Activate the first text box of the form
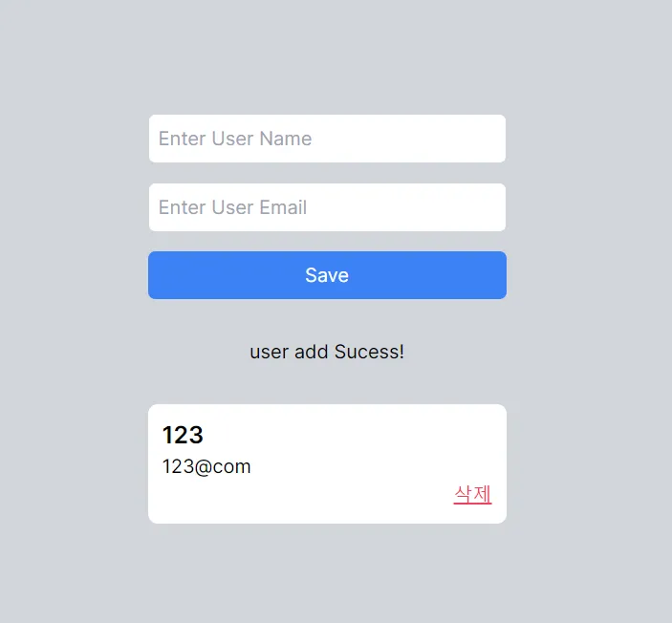Image resolution: width=672 pixels, height=623 pixels. coord(327,139)
